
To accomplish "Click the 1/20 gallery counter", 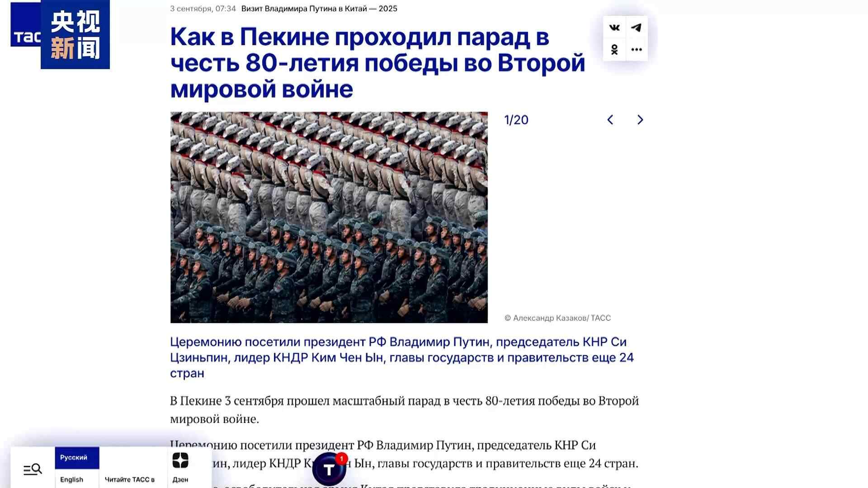I will click(516, 120).
